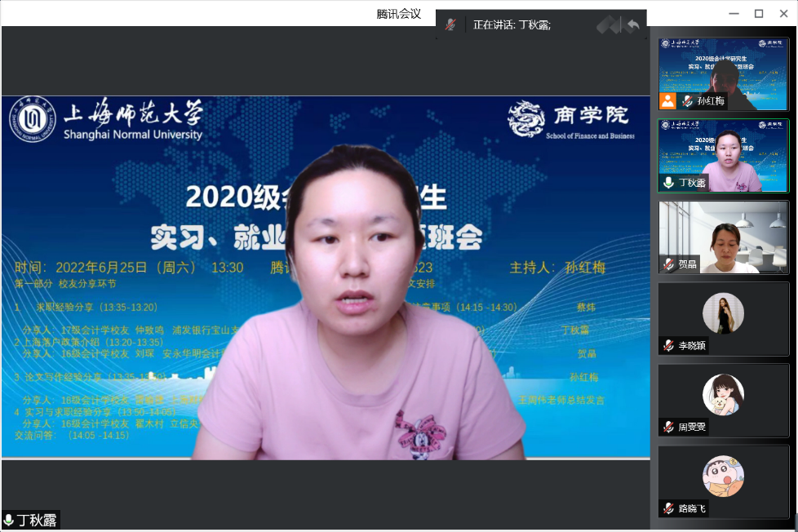Image resolution: width=798 pixels, height=532 pixels.
Task: Click the 路晓飞 name label
Action: [692, 508]
